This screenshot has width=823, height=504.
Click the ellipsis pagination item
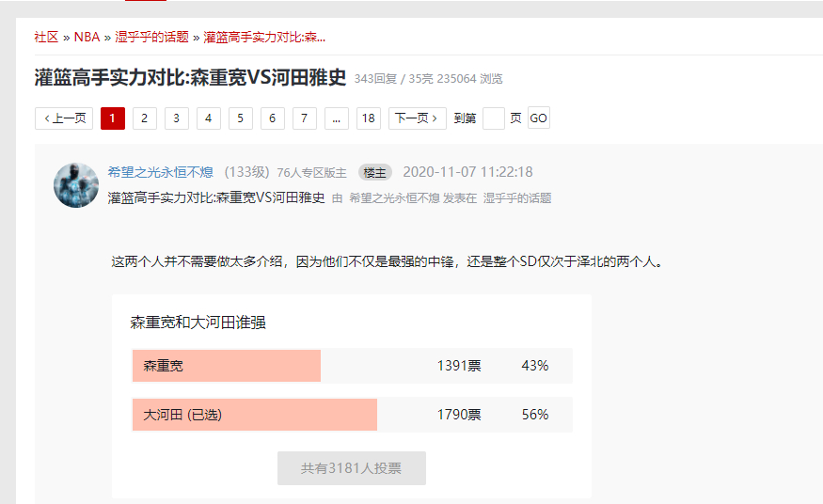336,118
